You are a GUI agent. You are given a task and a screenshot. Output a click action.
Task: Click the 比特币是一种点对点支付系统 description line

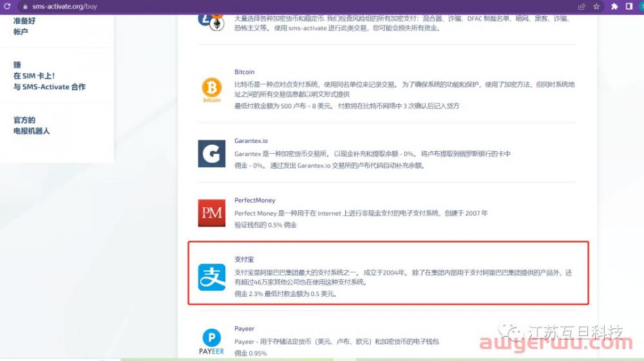[x=404, y=89]
